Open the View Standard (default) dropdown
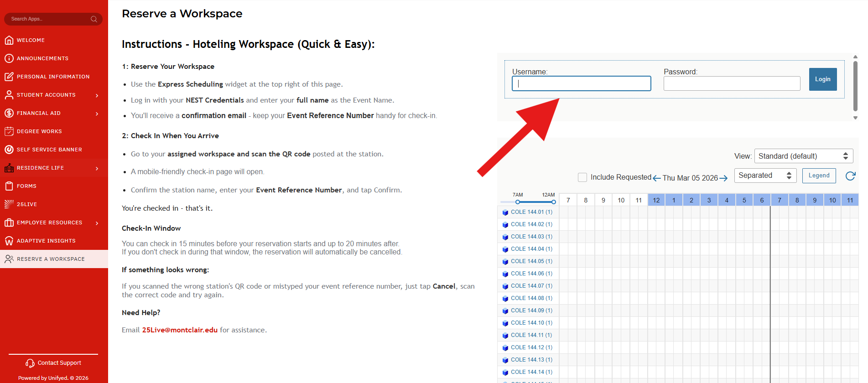 (x=803, y=156)
